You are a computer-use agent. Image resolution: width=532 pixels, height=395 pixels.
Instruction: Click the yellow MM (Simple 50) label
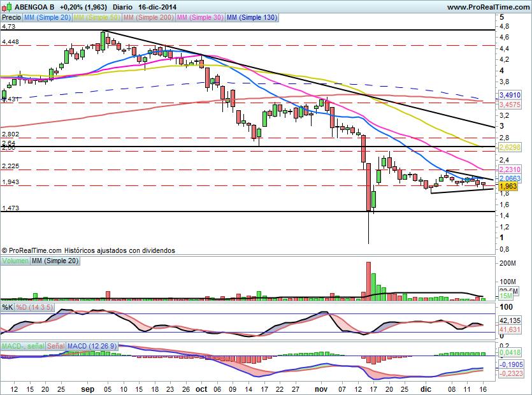(x=97, y=18)
